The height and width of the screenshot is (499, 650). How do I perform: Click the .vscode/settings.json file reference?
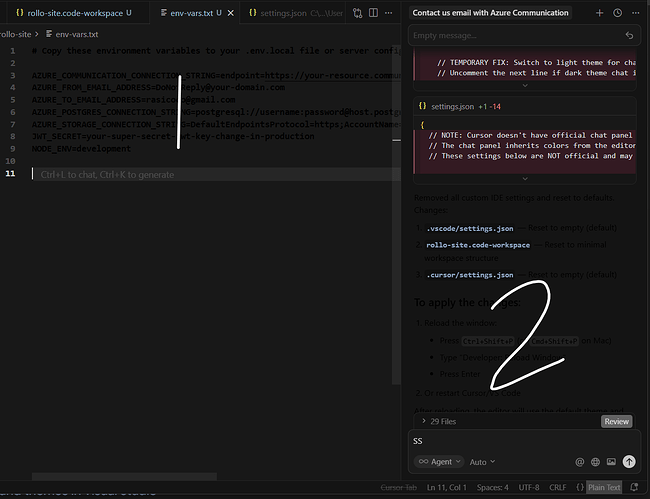470,228
